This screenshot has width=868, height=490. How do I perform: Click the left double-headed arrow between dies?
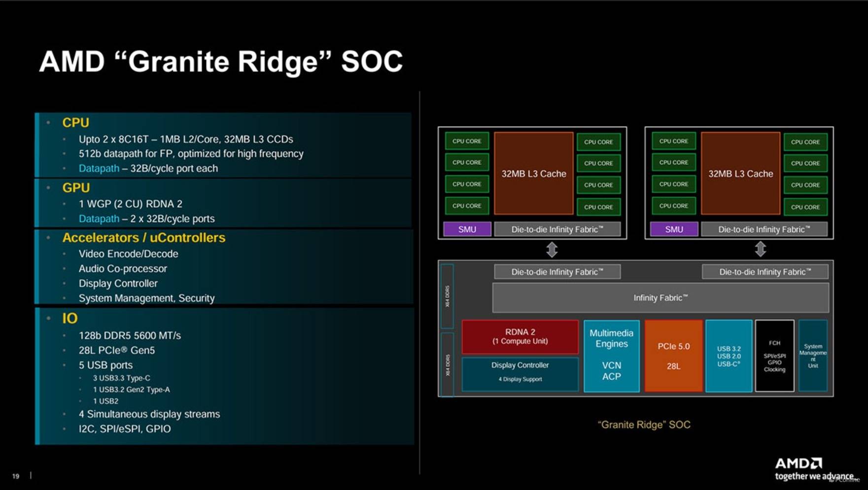[x=552, y=250]
